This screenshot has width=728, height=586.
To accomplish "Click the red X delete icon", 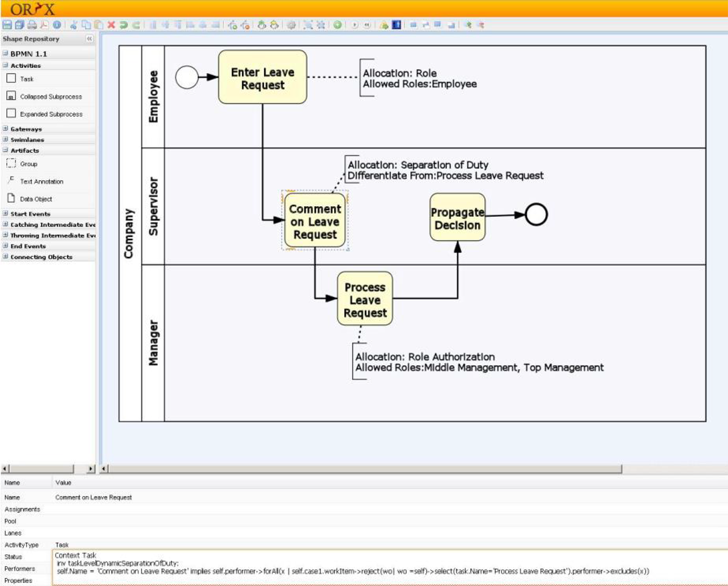I will tap(111, 25).
